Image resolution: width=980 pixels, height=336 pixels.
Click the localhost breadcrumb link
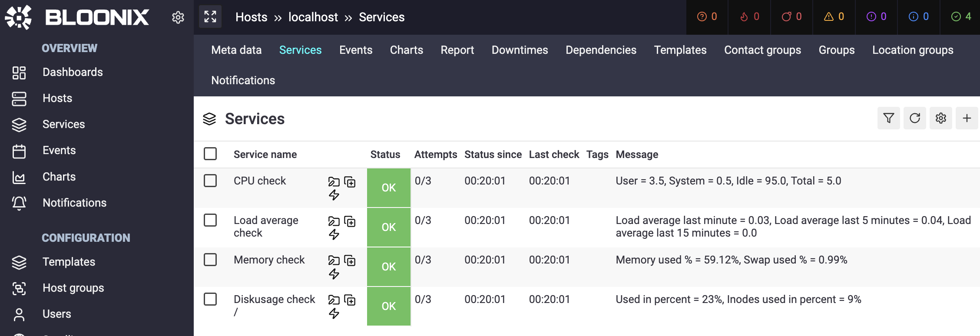(x=313, y=17)
